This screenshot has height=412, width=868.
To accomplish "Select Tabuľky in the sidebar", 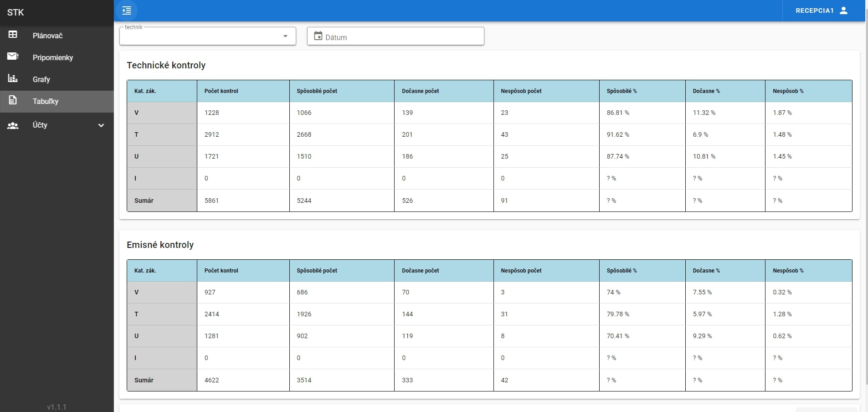I will [x=57, y=101].
